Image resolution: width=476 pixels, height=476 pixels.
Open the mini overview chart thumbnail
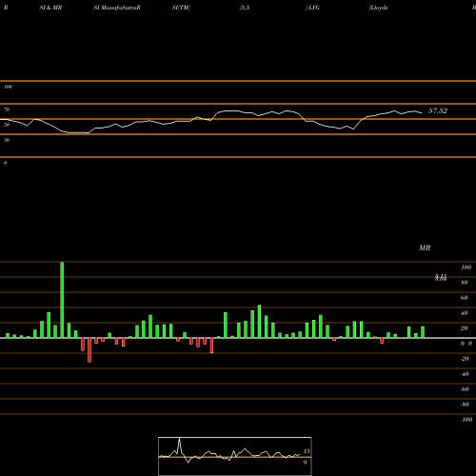(x=235, y=456)
